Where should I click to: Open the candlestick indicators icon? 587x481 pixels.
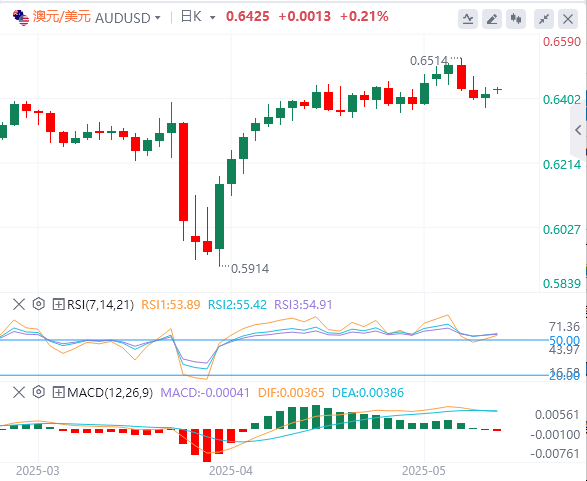(515, 18)
